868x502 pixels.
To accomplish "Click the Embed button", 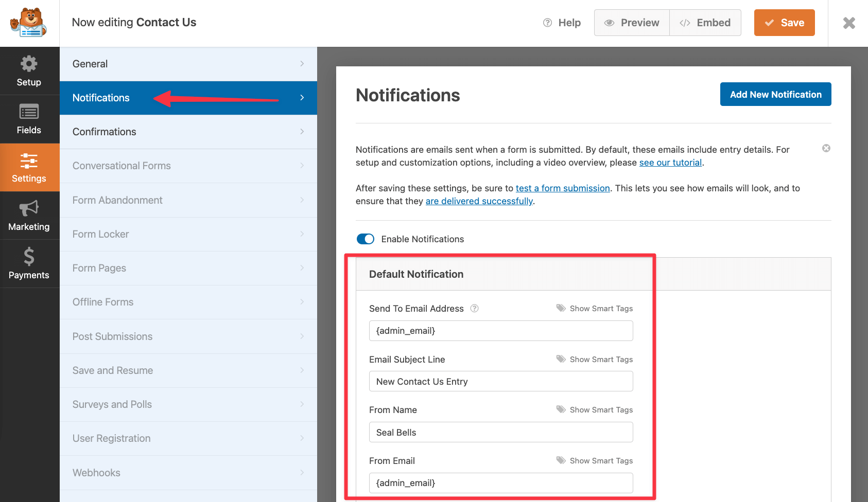I will coord(705,23).
